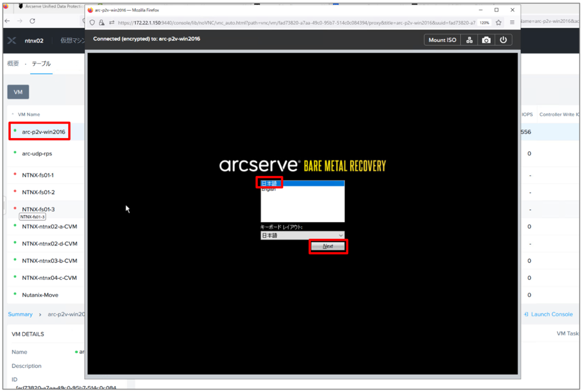This screenshot has height=392, width=582.
Task: Select the Nutanix-Move VM row
Action: 40,295
